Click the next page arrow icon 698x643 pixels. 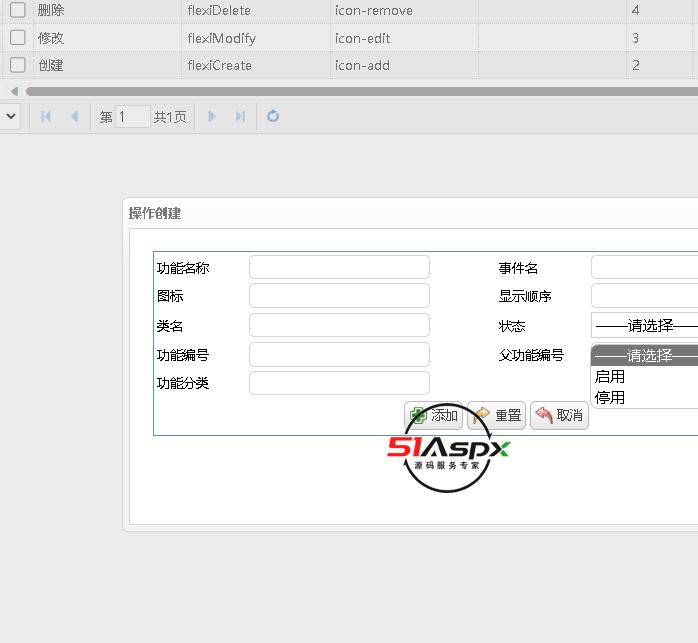pyautogui.click(x=211, y=116)
